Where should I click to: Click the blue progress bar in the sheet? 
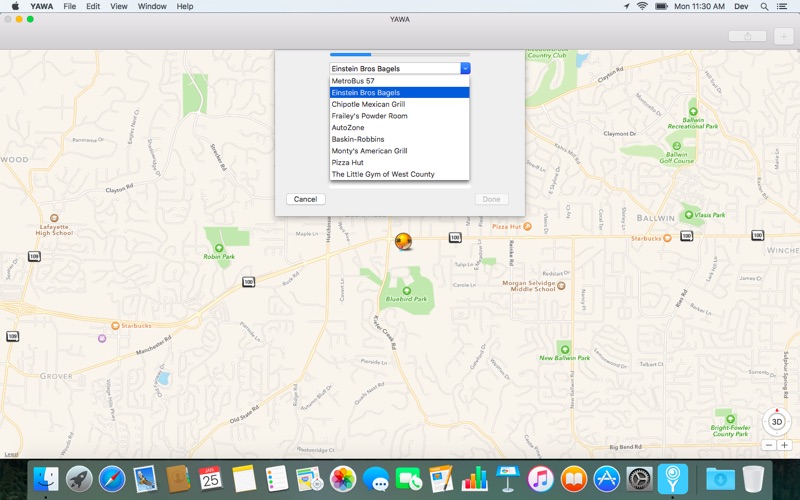[x=399, y=54]
